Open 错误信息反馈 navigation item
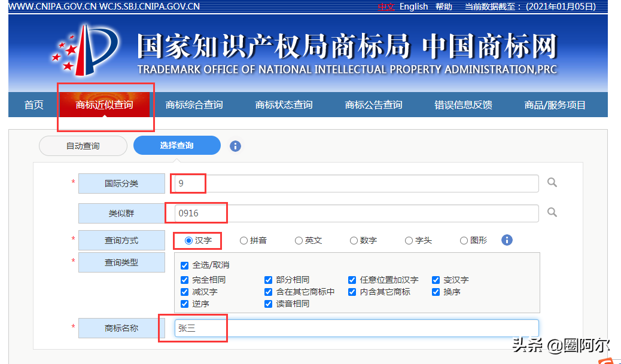Screen dimensions: 621x364 [x=464, y=105]
